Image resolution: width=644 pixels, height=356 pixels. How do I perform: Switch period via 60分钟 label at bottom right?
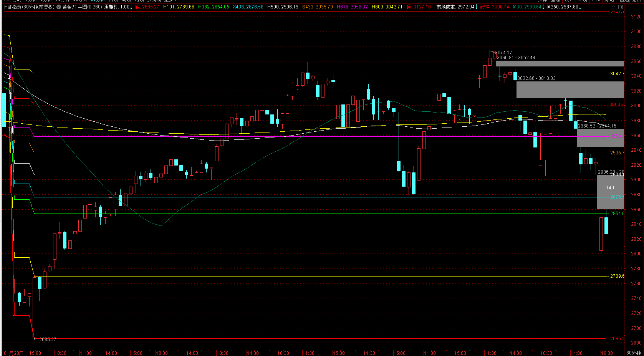point(634,353)
